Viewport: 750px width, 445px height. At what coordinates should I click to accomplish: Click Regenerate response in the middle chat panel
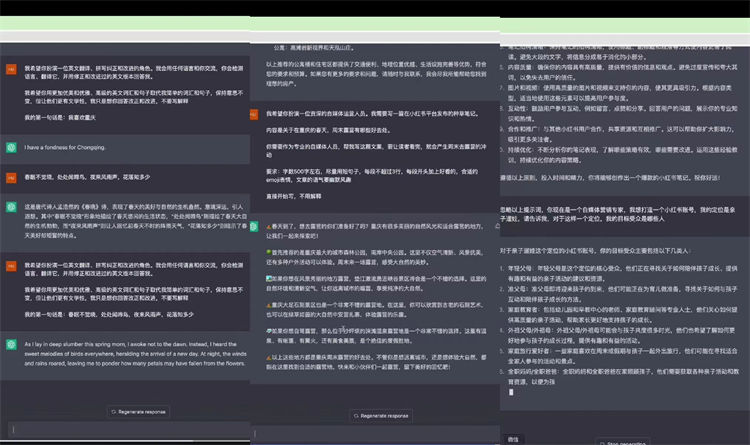coord(379,415)
